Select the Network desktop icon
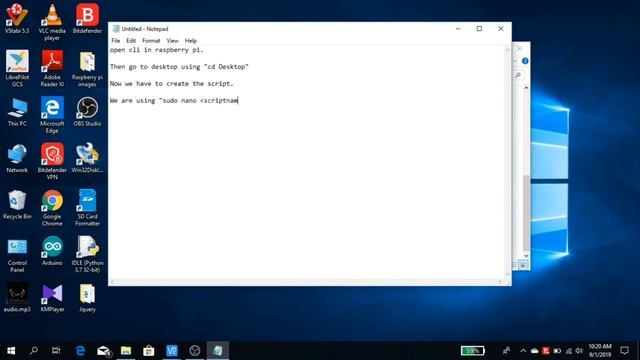Viewport: 640px width, 360px height. pos(17,158)
